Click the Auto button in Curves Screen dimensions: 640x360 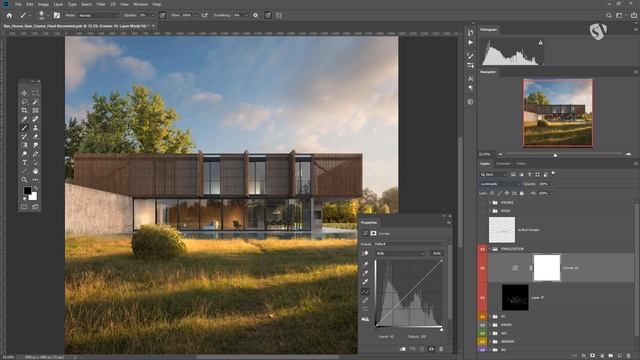[x=437, y=253]
